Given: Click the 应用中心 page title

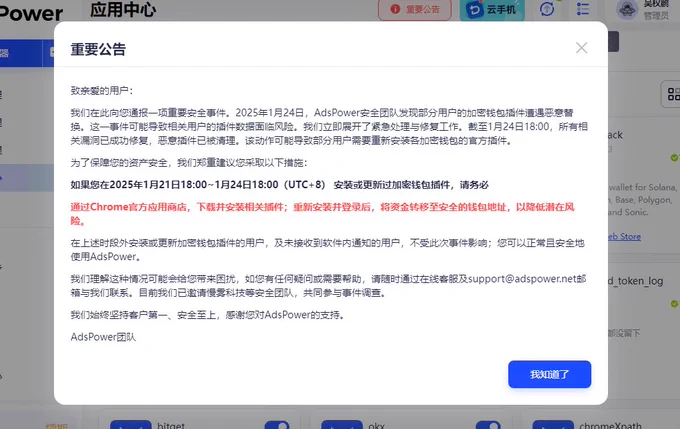Looking at the screenshot, I should (x=123, y=10).
